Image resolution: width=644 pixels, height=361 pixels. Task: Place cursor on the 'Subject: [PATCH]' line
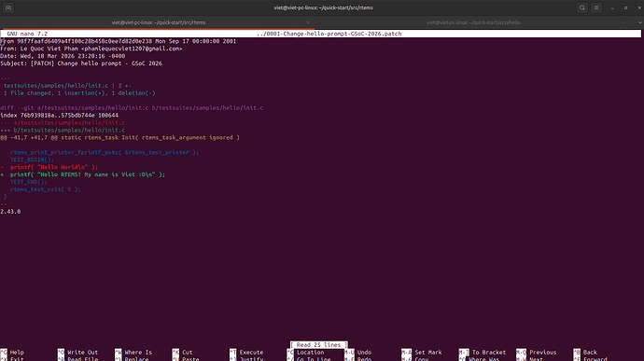pyautogui.click(x=81, y=63)
